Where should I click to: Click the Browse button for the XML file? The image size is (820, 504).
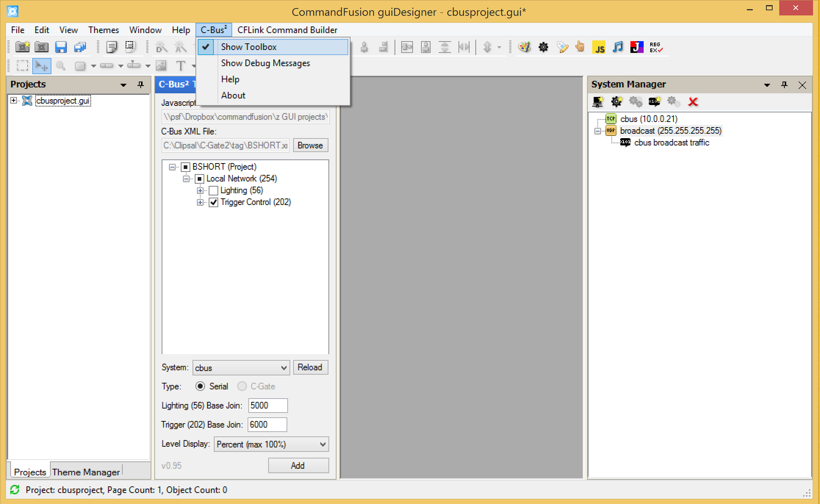click(310, 145)
